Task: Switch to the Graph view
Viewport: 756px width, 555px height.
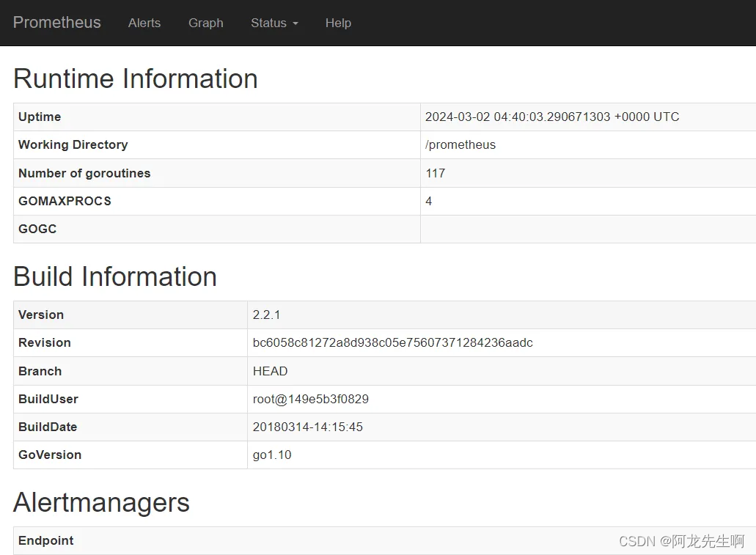Action: point(205,23)
